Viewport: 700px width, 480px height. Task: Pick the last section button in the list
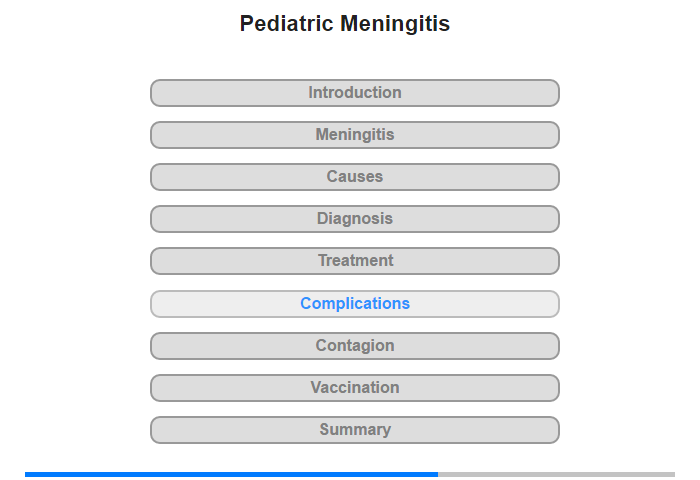tap(355, 430)
